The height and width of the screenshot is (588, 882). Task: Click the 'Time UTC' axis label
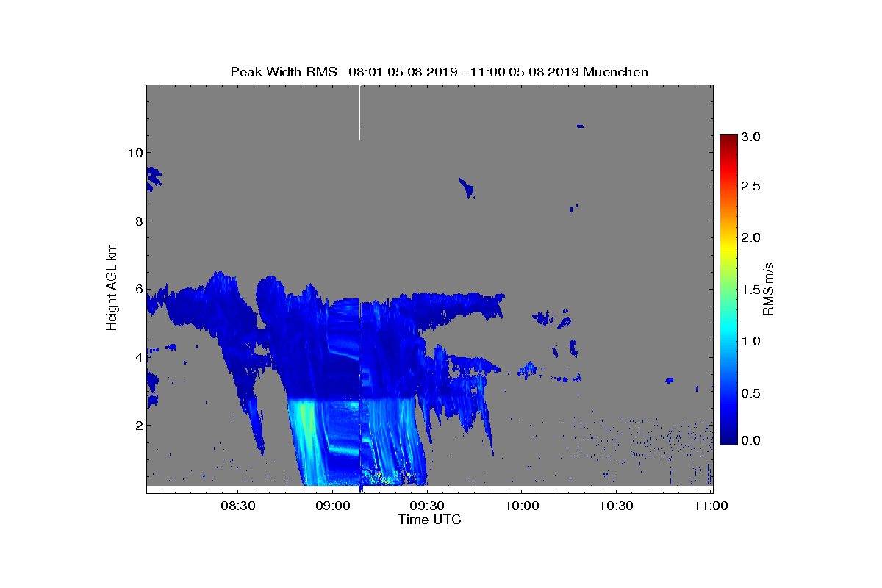430,520
